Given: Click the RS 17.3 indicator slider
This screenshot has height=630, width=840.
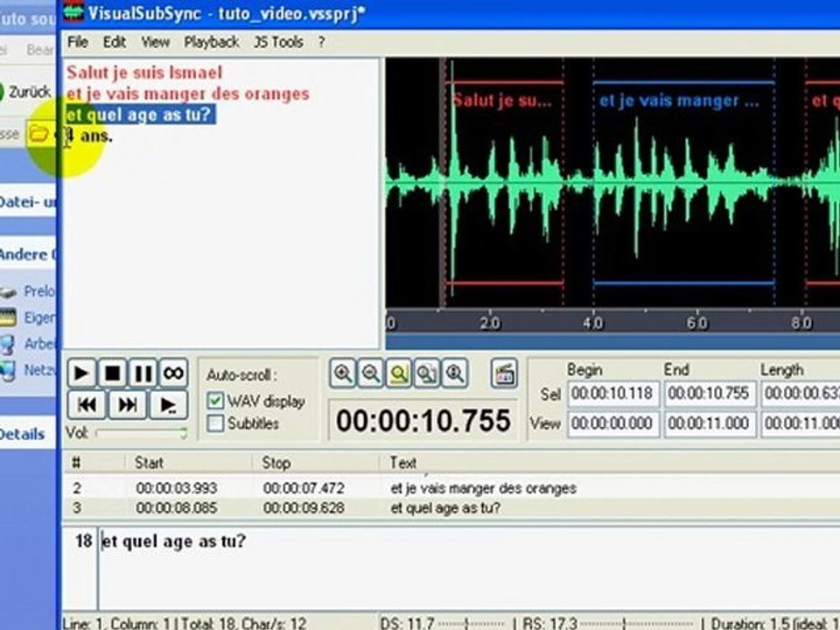Looking at the screenshot, I should pos(638,623).
